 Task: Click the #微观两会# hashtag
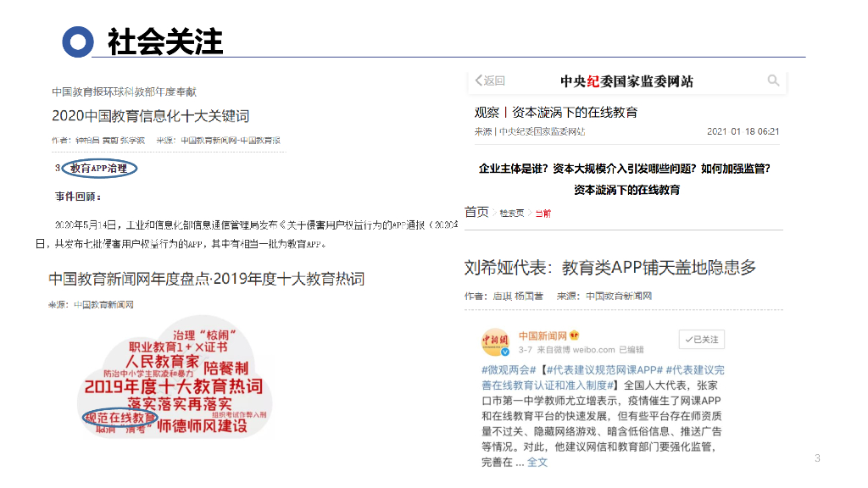pyautogui.click(x=509, y=369)
